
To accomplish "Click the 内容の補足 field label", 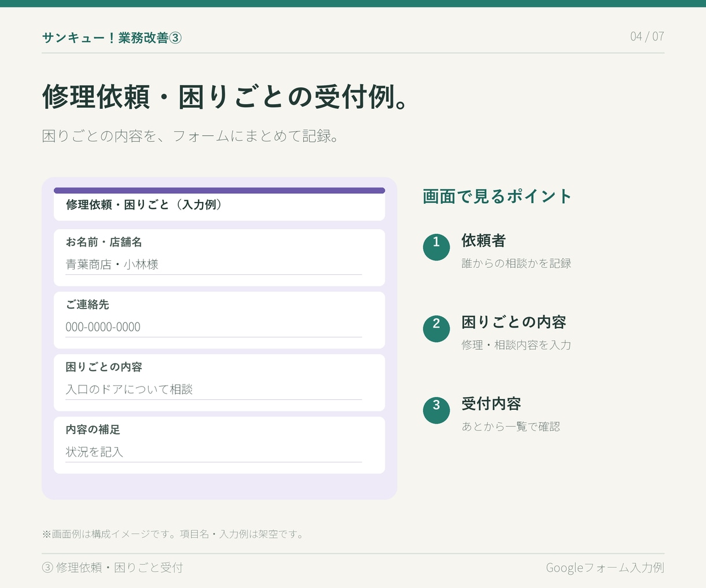I will [x=93, y=429].
